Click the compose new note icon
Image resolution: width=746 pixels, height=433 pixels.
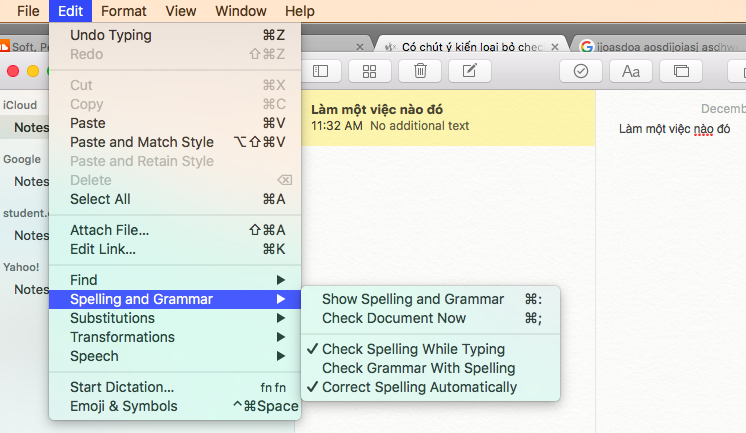(469, 71)
